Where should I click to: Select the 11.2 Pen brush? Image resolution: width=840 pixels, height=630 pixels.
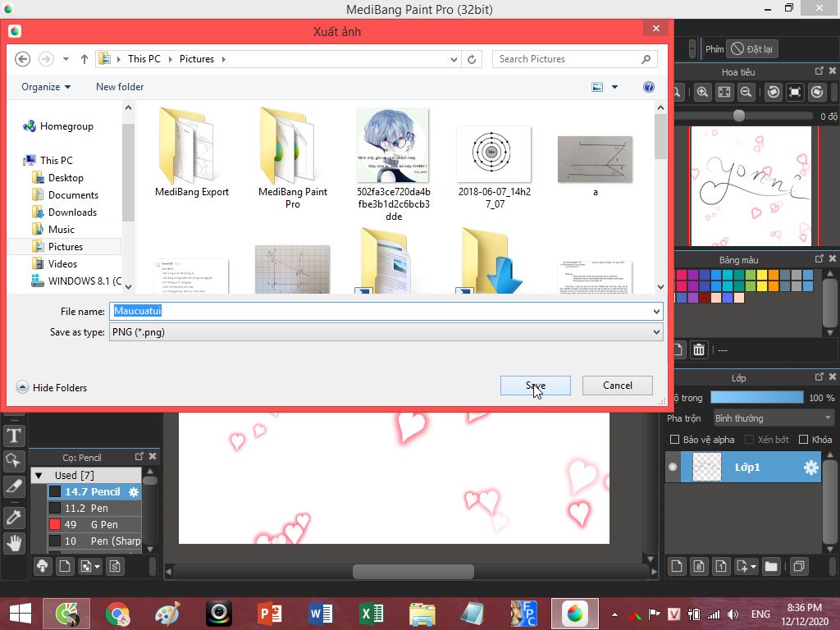[x=94, y=508]
